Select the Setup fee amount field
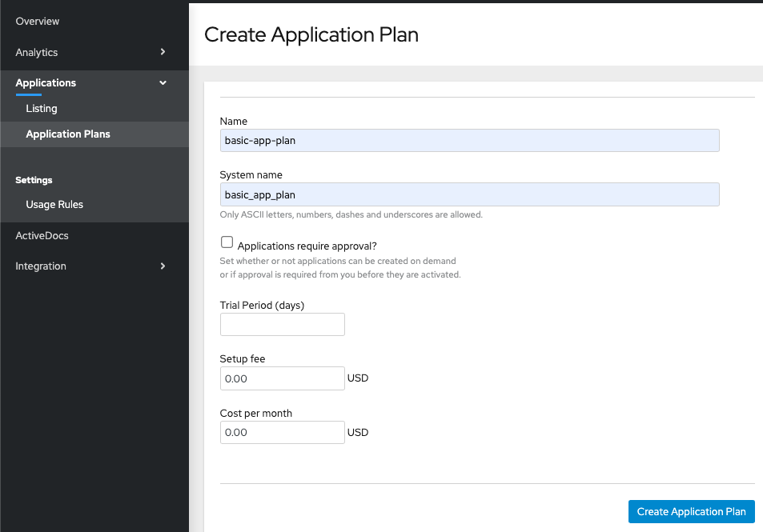 coord(282,378)
